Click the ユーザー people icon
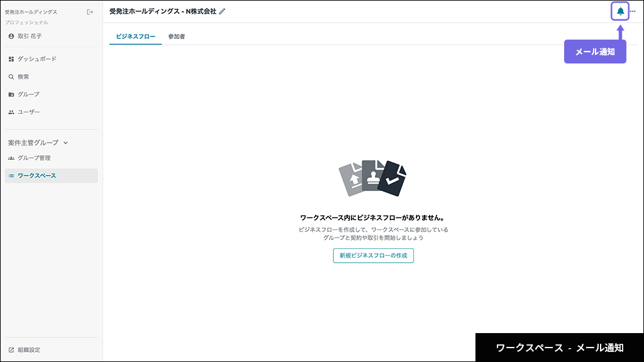Screen dimensions: 644x362 point(11,112)
